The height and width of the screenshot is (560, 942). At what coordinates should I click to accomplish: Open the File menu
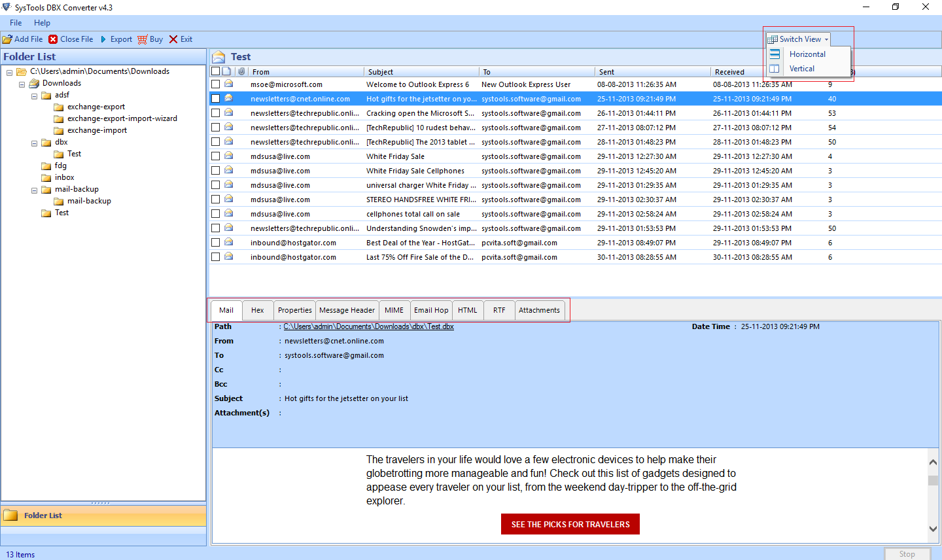16,23
